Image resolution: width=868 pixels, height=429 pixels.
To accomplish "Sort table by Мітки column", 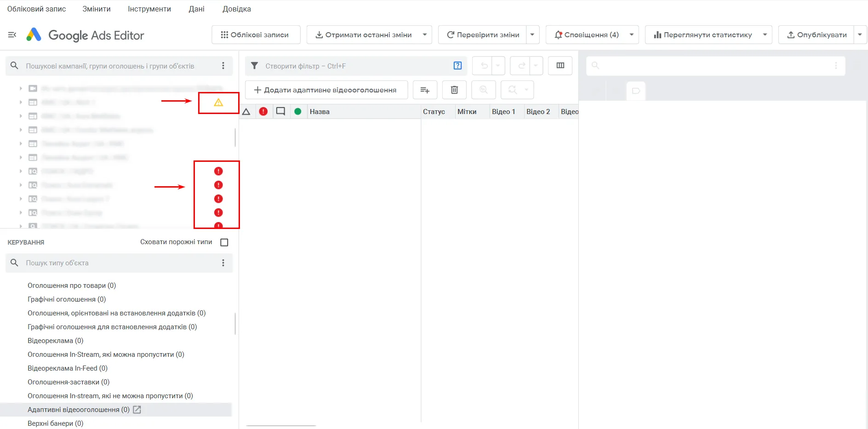I will click(x=472, y=112).
